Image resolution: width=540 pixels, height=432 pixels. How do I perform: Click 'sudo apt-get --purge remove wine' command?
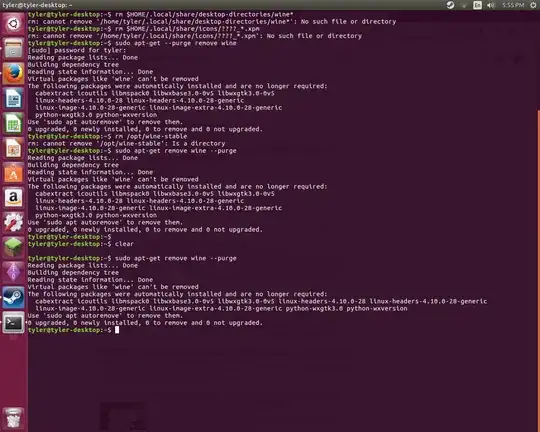point(176,43)
